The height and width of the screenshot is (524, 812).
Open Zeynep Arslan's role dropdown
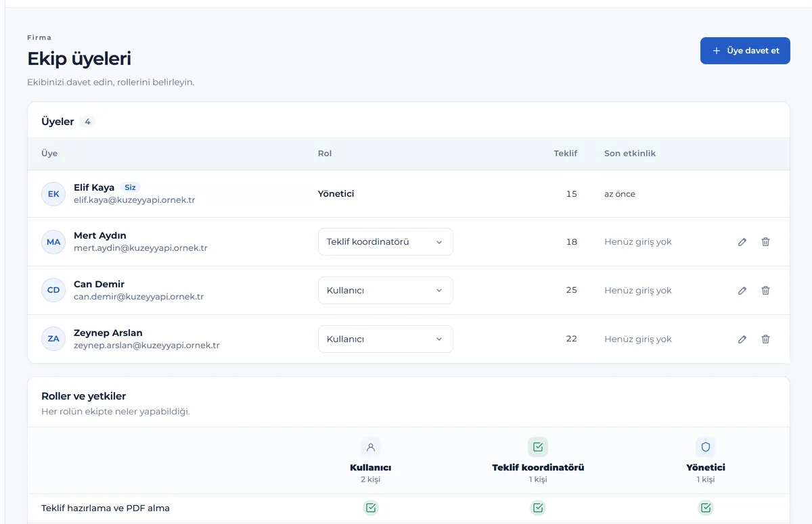point(386,339)
